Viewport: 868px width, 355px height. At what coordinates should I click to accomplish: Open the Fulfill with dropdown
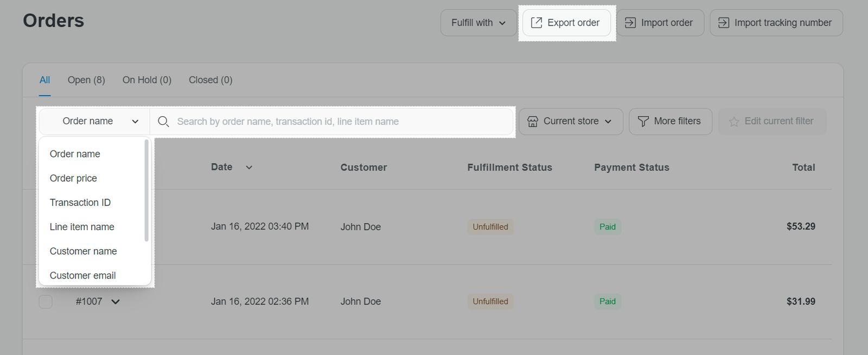[478, 23]
